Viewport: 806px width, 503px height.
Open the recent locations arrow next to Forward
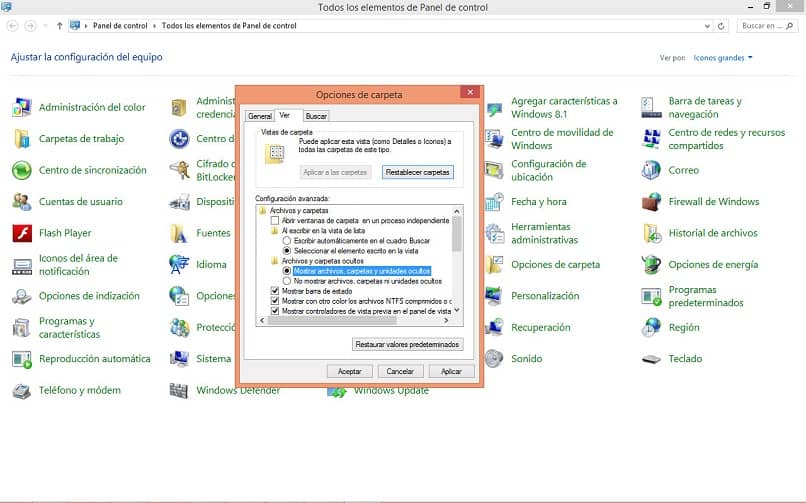coord(45,26)
